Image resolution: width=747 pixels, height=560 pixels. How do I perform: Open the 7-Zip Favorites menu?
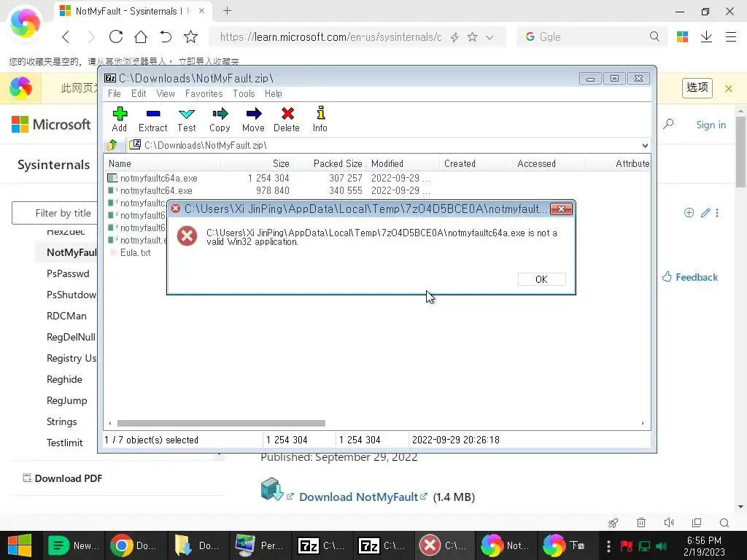click(x=204, y=93)
